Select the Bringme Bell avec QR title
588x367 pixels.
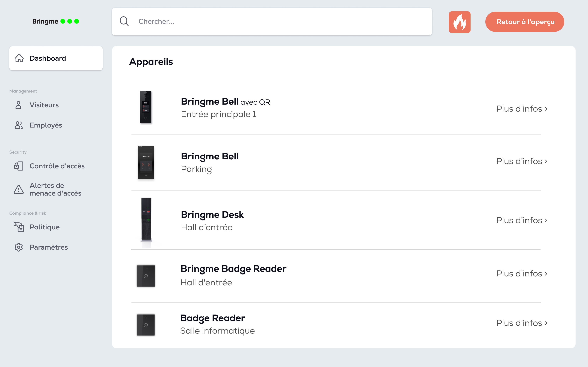pos(225,102)
